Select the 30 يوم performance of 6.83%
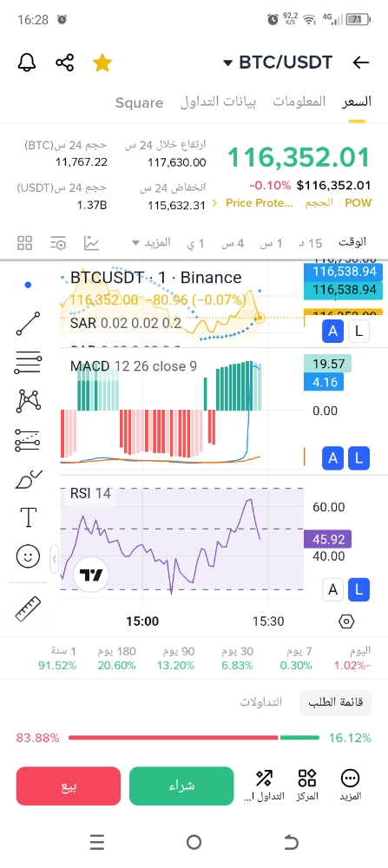Image resolution: width=388 pixels, height=868 pixels. [x=238, y=658]
